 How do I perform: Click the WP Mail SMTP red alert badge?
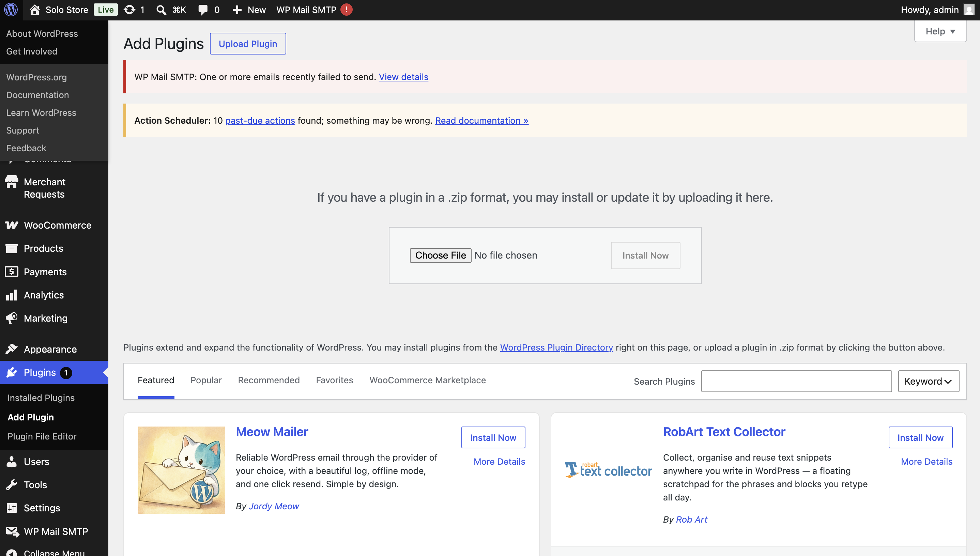(x=347, y=10)
